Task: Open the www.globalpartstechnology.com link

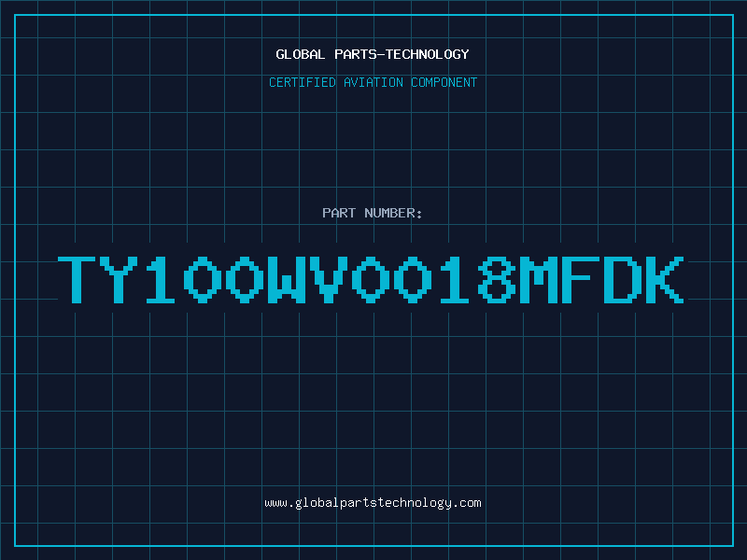Action: 373,503
